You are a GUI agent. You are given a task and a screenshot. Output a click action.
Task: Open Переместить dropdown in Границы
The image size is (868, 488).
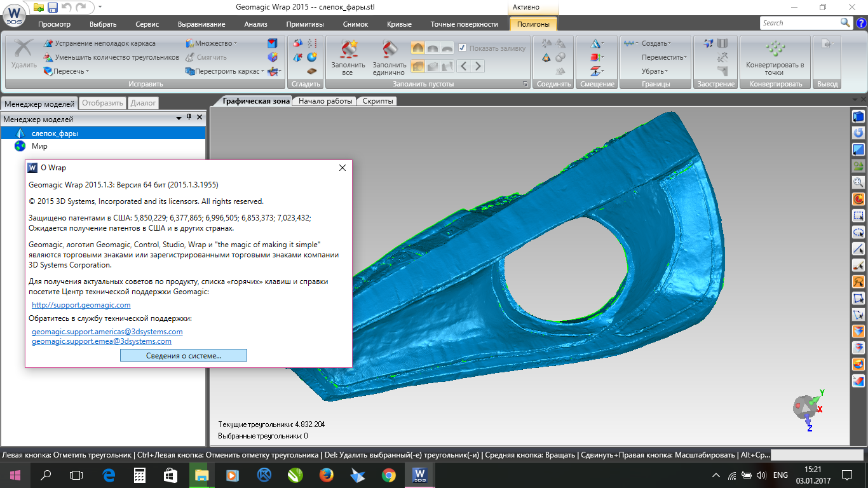[664, 57]
